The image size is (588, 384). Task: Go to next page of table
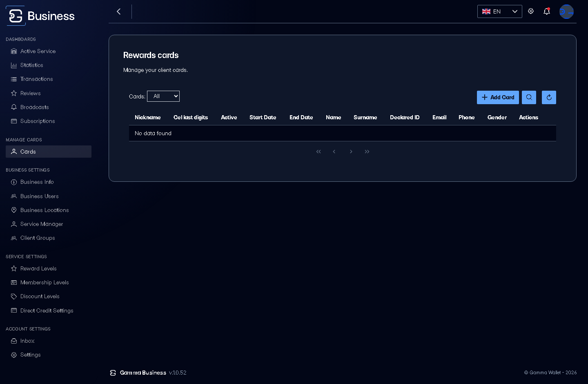click(351, 152)
